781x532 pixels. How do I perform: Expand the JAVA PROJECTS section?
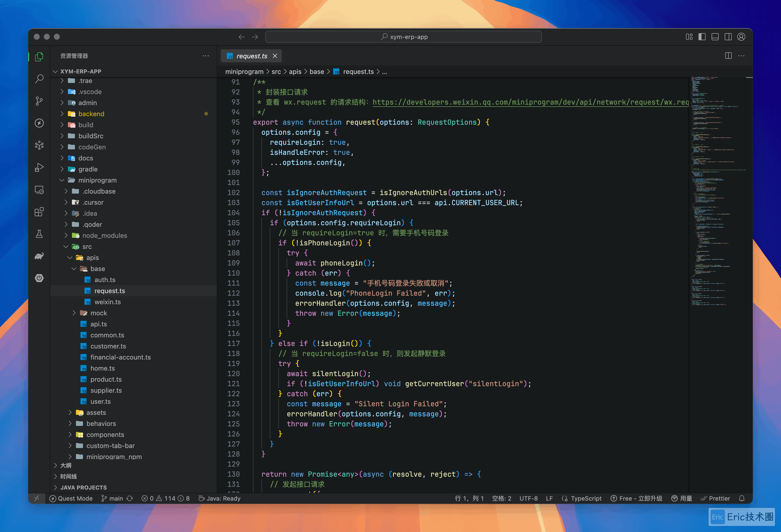83,487
